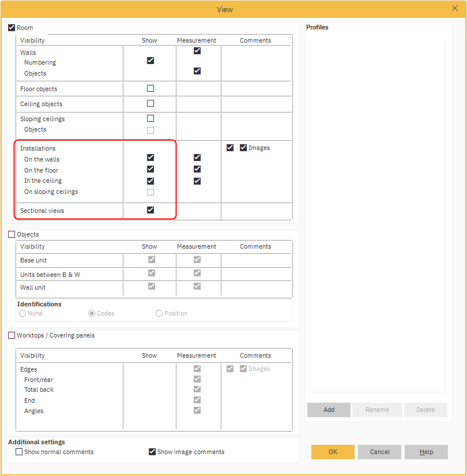
Task: Click Add to create a profile
Action: [329, 410]
